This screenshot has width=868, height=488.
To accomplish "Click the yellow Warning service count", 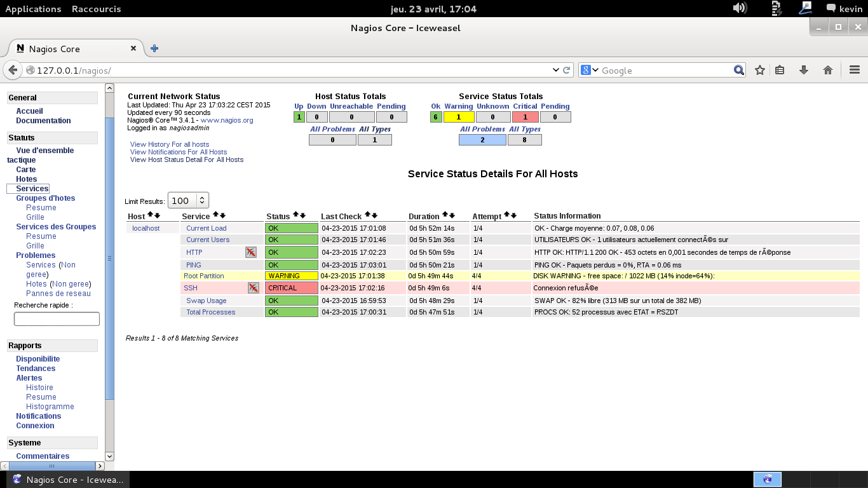I will coord(459,117).
